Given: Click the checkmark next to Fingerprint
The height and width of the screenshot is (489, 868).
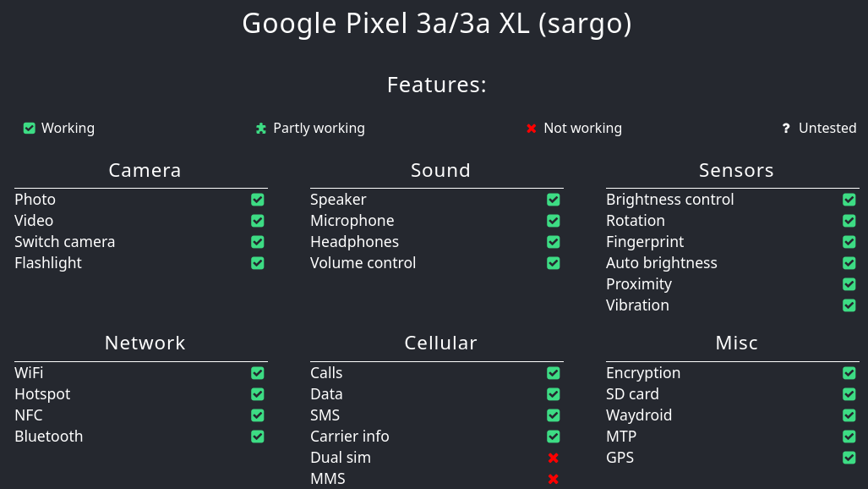Looking at the screenshot, I should click(849, 242).
